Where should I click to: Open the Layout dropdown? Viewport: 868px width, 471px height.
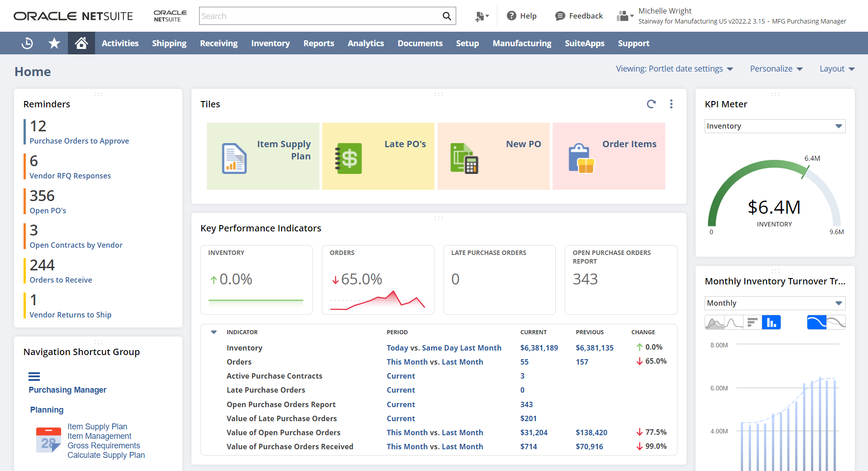(x=837, y=69)
